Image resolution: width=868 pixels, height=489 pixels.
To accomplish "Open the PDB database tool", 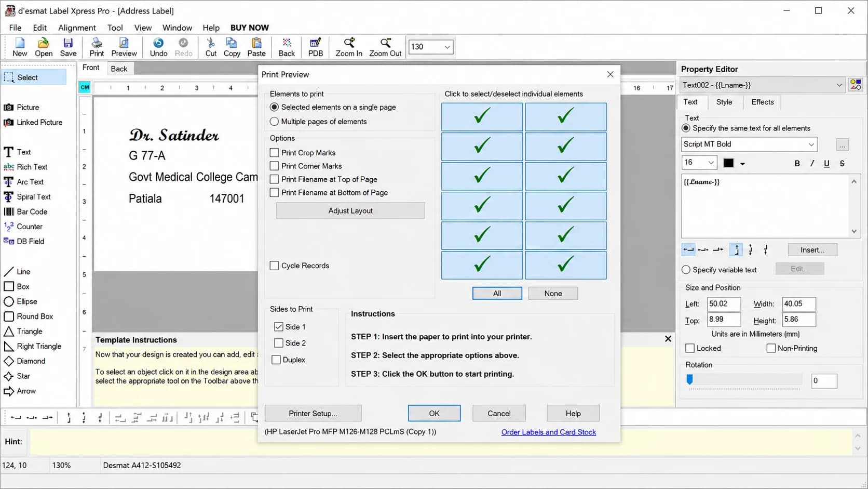I will click(316, 47).
